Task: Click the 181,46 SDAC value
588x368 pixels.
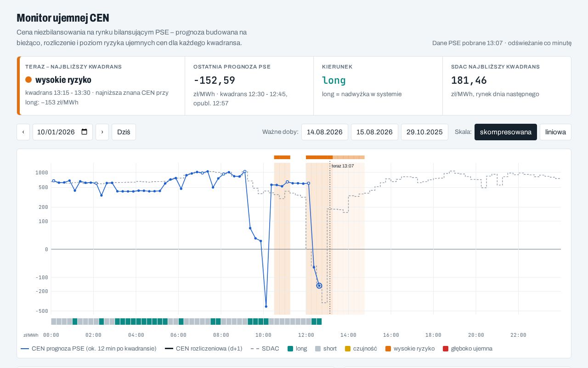Action: click(x=469, y=80)
